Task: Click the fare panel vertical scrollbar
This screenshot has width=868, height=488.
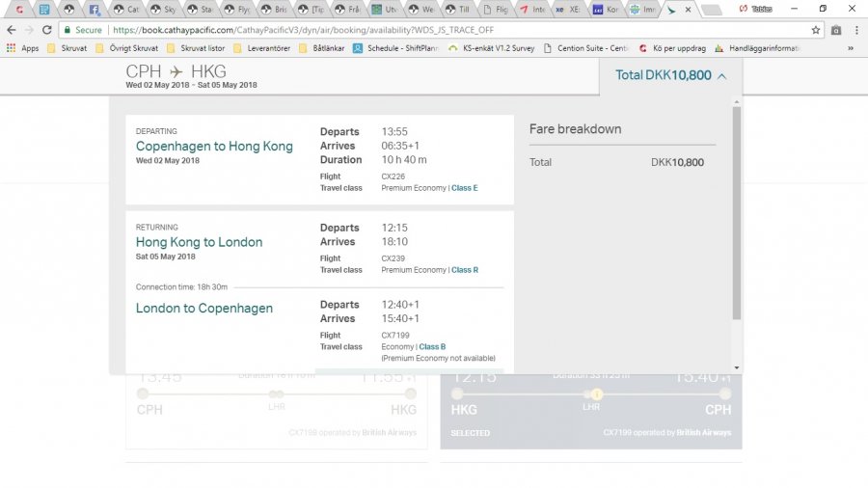Action: [x=737, y=212]
